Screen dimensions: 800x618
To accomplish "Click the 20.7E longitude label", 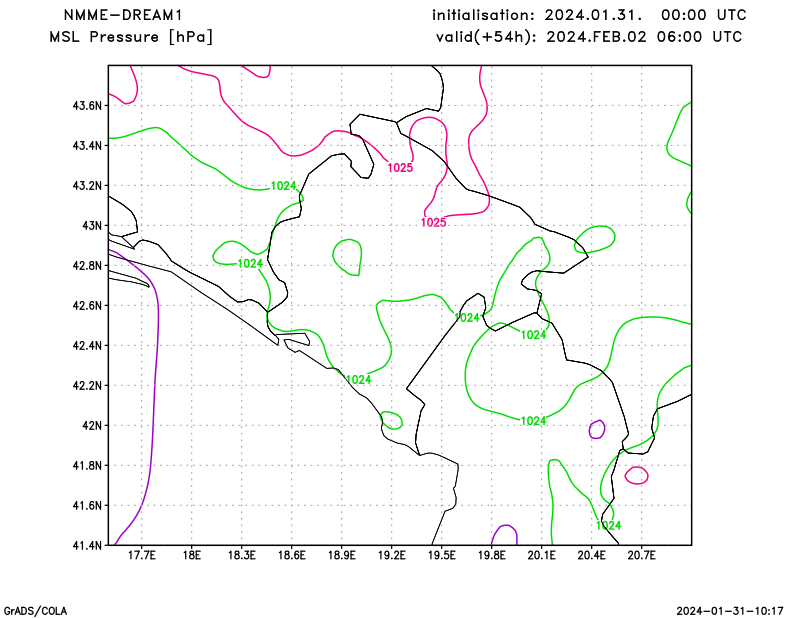I will tap(641, 555).
